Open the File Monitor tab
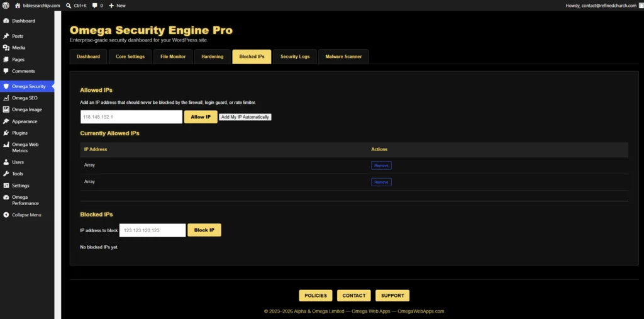 pyautogui.click(x=173, y=57)
